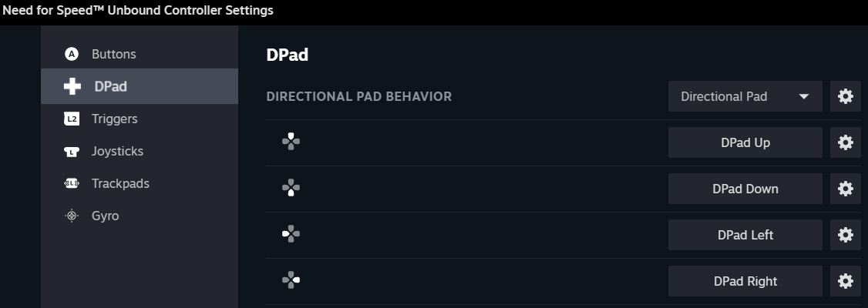The image size is (868, 308).
Task: Open gear settings for DPad Left
Action: click(x=845, y=235)
